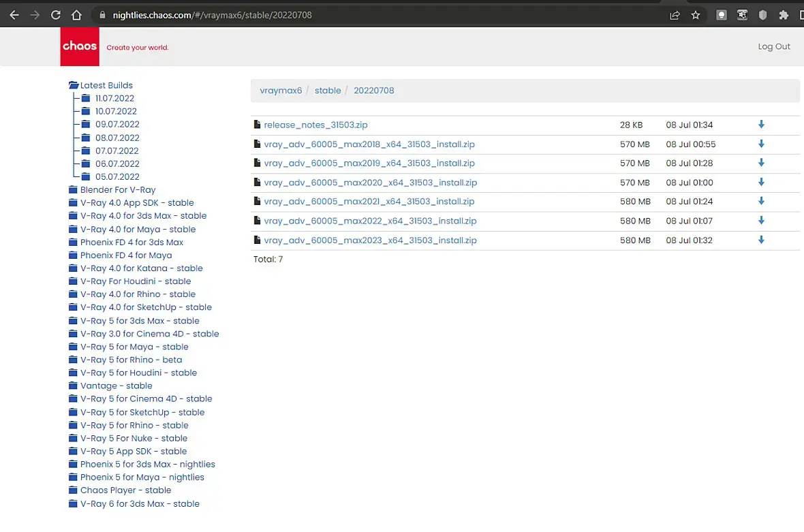Go back with the browser back arrow
Image resolution: width=804 pixels, height=532 pixels.
[x=14, y=15]
